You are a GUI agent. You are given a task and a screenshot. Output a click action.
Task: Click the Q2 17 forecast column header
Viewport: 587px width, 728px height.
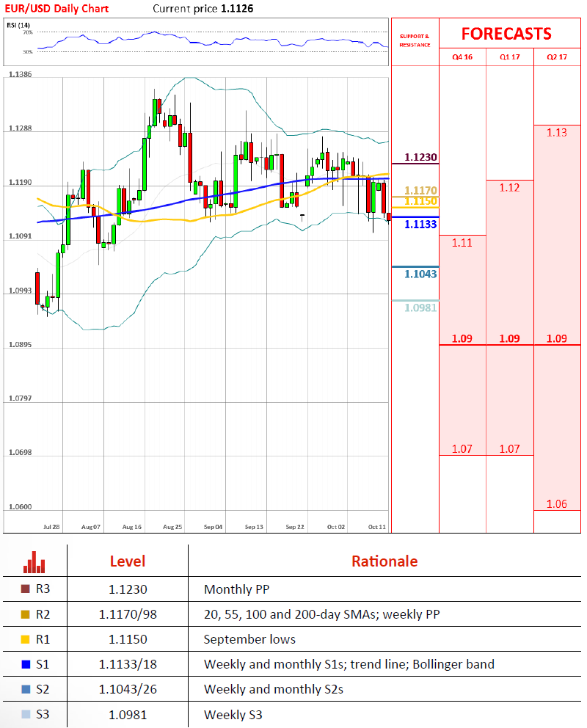[x=557, y=57]
